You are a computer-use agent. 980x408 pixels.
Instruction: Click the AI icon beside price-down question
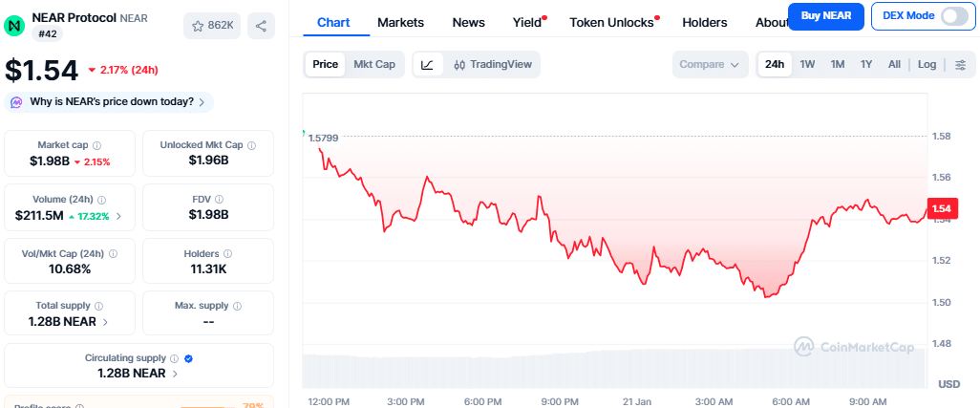coord(17,102)
